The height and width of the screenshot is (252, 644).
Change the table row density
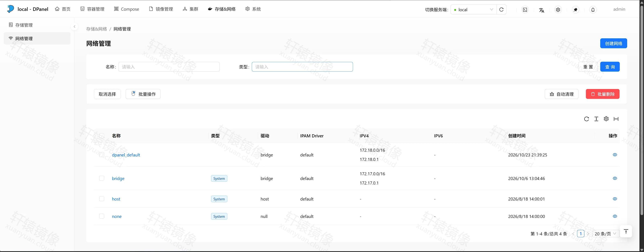pos(596,119)
